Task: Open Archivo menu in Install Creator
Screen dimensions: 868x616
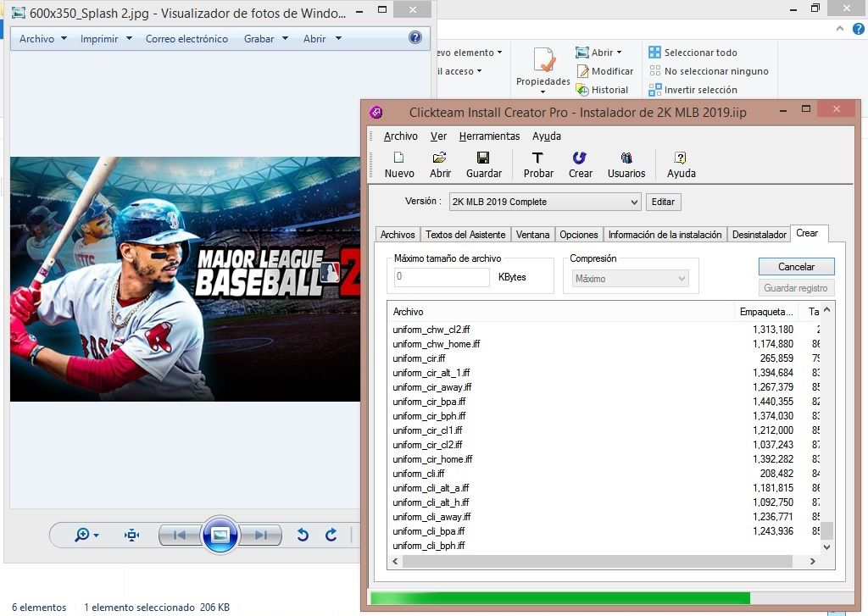Action: click(401, 136)
